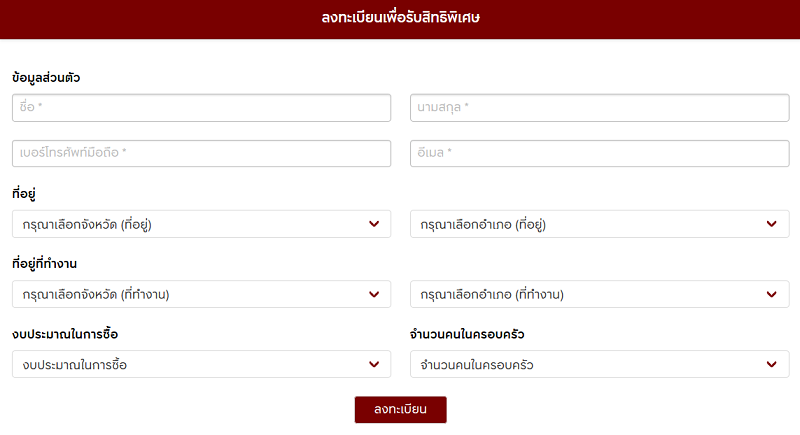800x435 pixels.
Task: Click the ชื่อ first name input field
Action: 202,108
